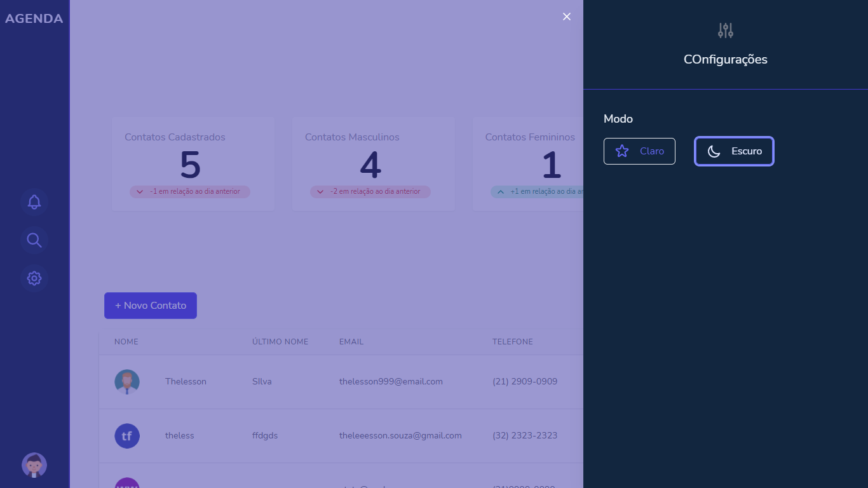Click the notifications bell icon in sidebar

pos(34,202)
